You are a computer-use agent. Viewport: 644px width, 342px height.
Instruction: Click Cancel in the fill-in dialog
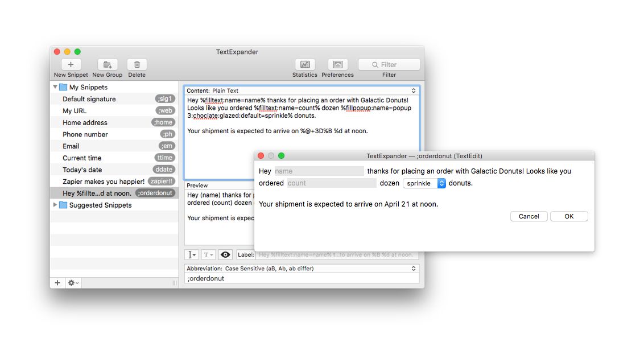[529, 216]
